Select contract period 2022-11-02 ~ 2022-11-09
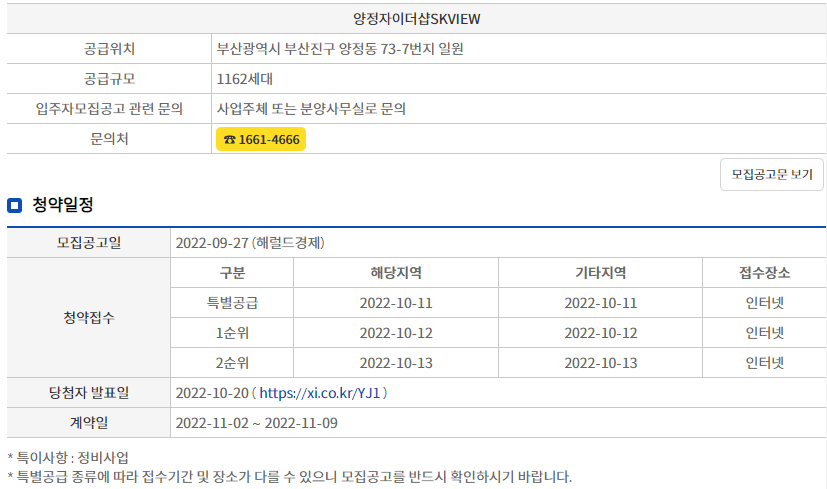The image size is (827, 489). 256,423
